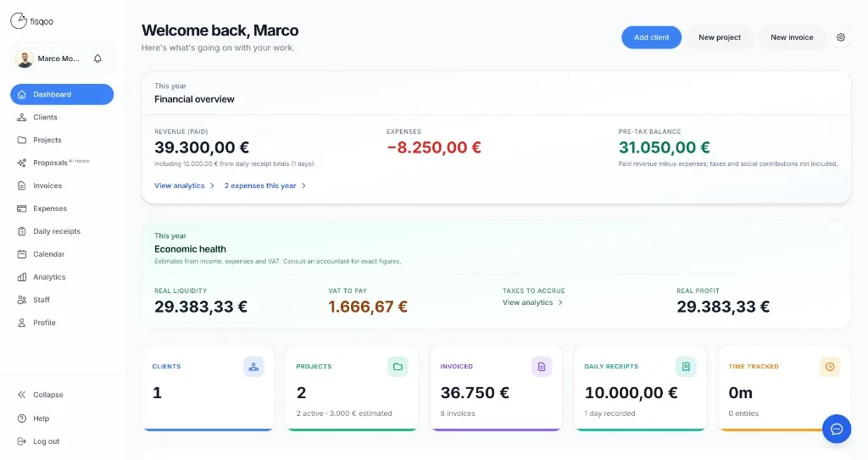Click the New invoice button
The width and height of the screenshot is (868, 460).
click(792, 37)
